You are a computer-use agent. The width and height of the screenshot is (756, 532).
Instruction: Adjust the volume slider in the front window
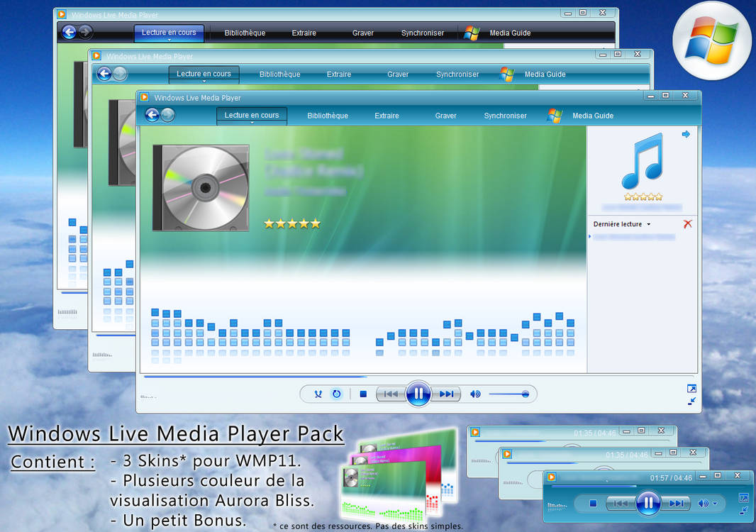(x=508, y=394)
